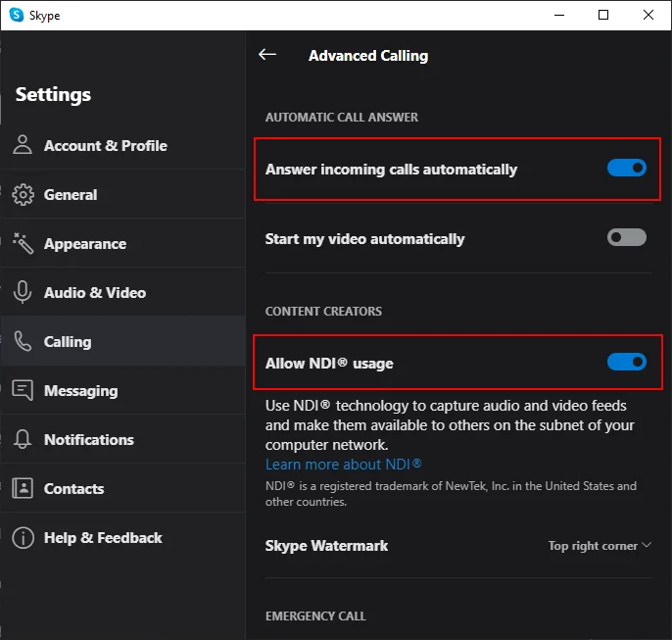Open General settings section
This screenshot has height=640, width=672.
tap(123, 194)
